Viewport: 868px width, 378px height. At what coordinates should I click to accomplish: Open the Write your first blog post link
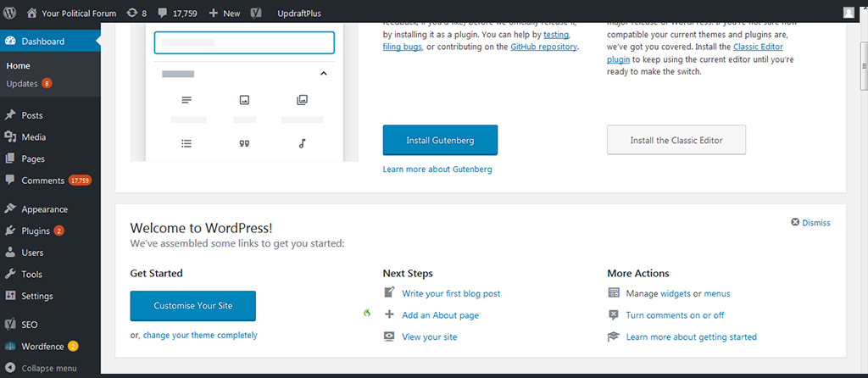[x=451, y=293]
